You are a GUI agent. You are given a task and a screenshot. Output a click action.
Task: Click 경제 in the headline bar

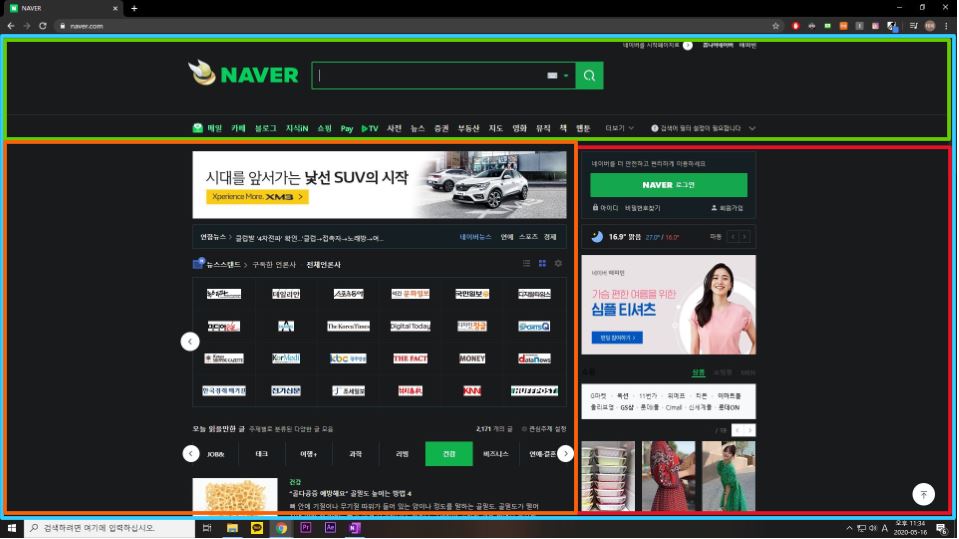(550, 237)
